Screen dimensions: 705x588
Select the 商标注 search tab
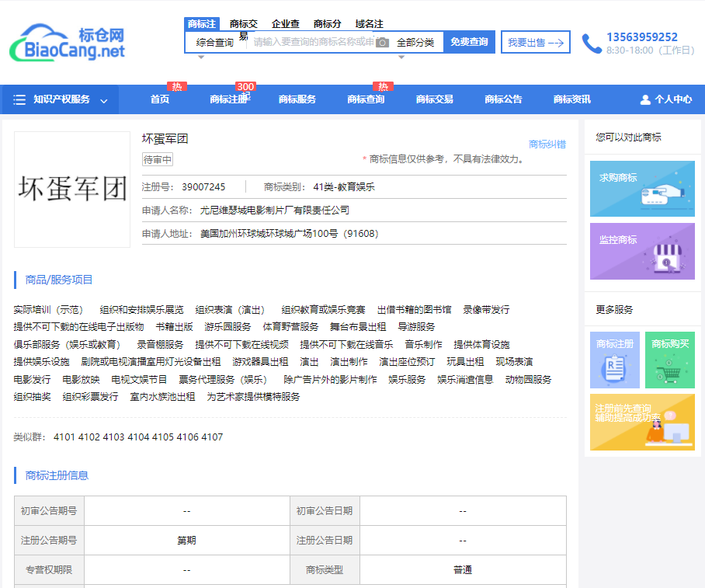point(201,24)
